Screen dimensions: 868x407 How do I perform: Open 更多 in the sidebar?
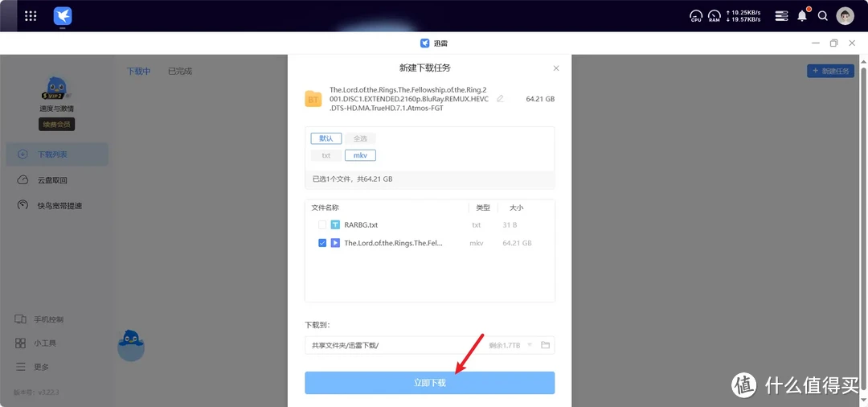pos(32,367)
